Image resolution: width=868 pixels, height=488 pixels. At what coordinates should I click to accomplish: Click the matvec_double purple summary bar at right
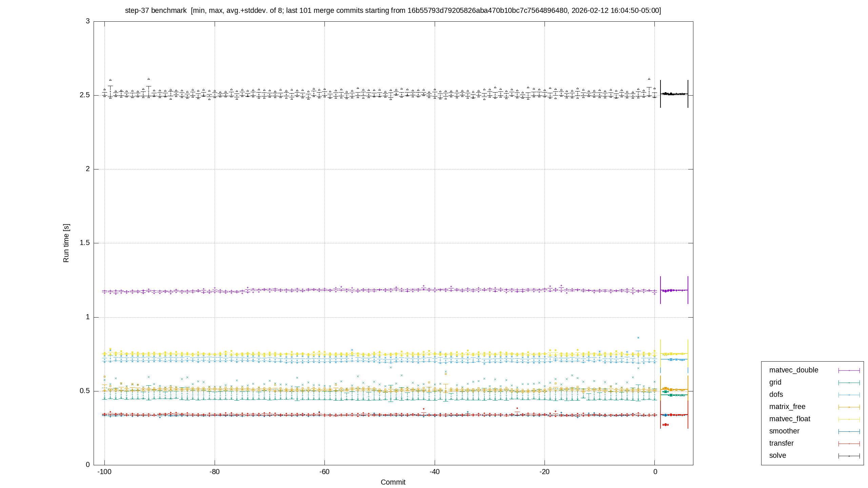(x=674, y=290)
